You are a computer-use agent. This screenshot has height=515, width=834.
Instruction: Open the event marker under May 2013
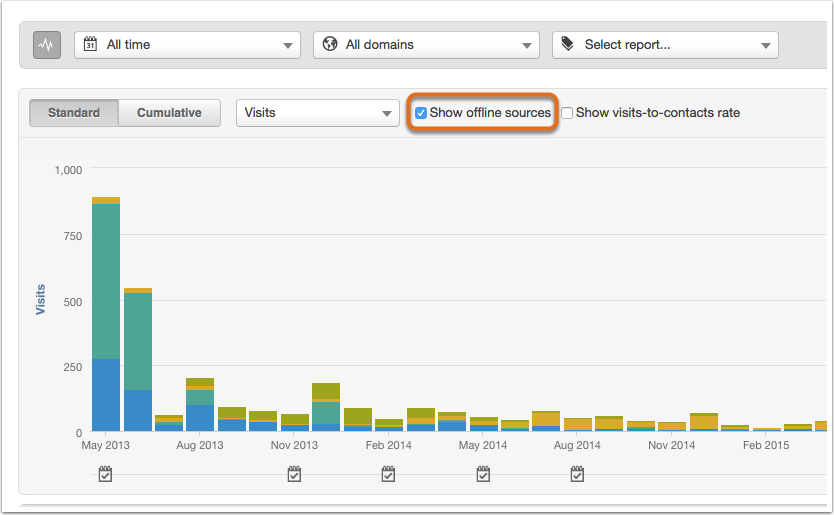105,474
